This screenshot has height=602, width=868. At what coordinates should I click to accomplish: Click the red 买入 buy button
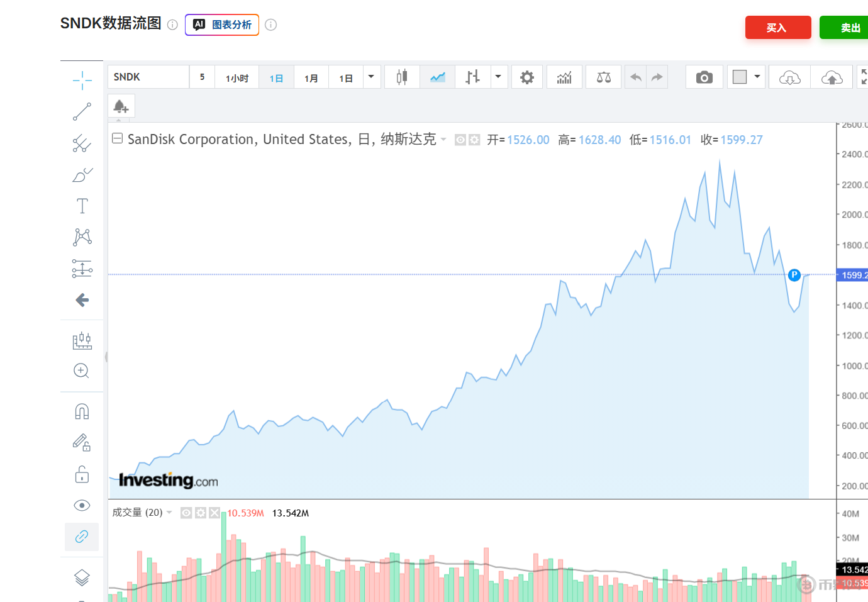click(x=778, y=28)
